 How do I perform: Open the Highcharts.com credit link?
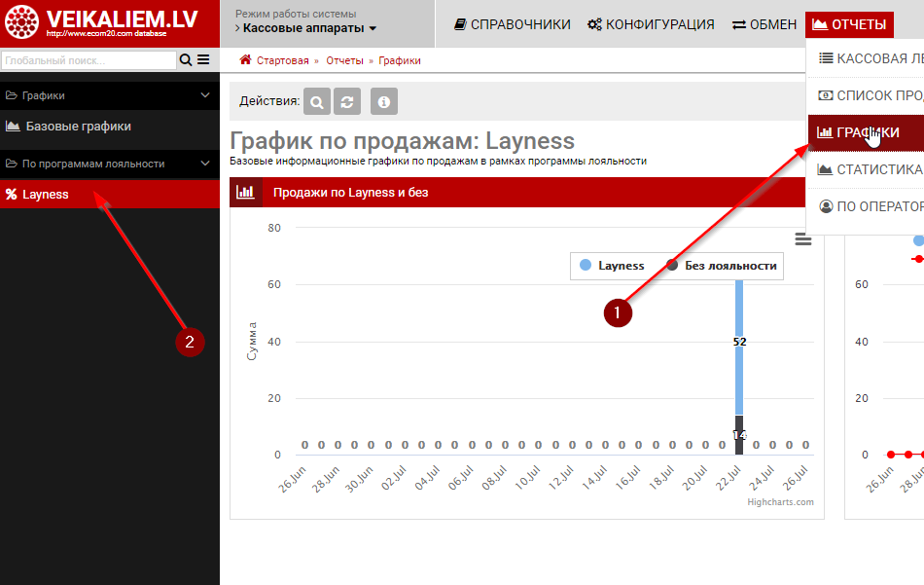click(x=780, y=502)
